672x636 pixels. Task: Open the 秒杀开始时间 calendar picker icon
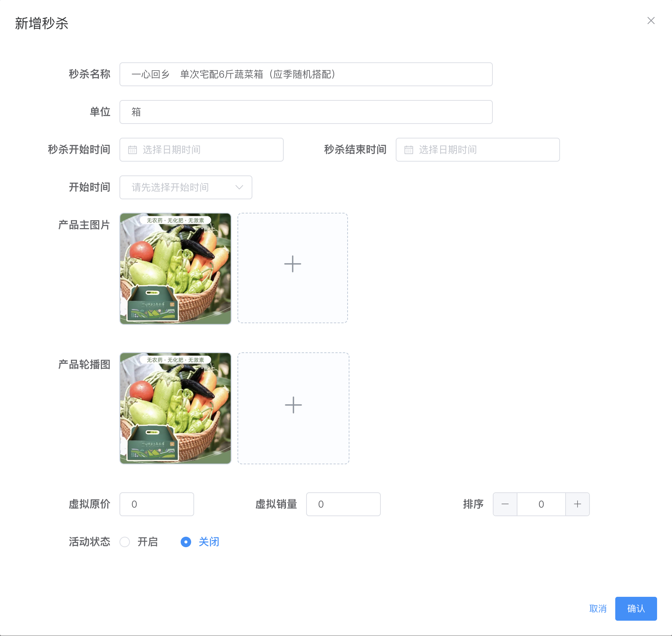(133, 150)
